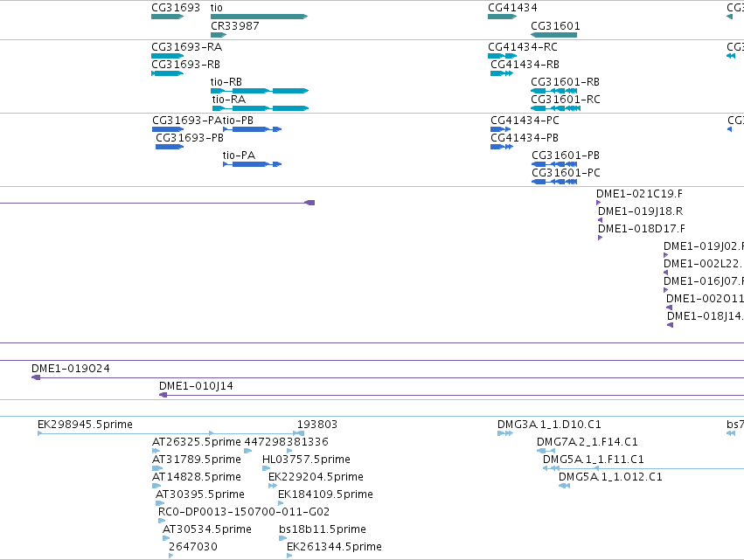The image size is (744, 560).
Task: Select the DMG3A.1_1.D10.C1 EST glyph
Action: [505, 433]
